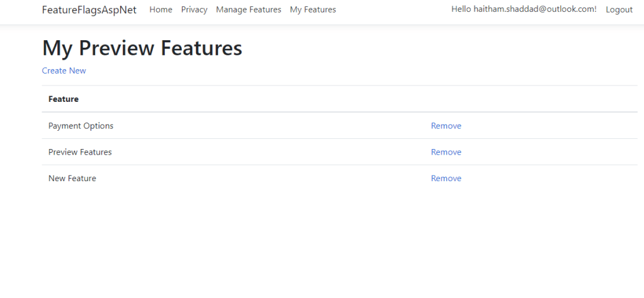Open Manage Features in the navbar
Viewport: 644px width, 298px height.
click(x=248, y=10)
